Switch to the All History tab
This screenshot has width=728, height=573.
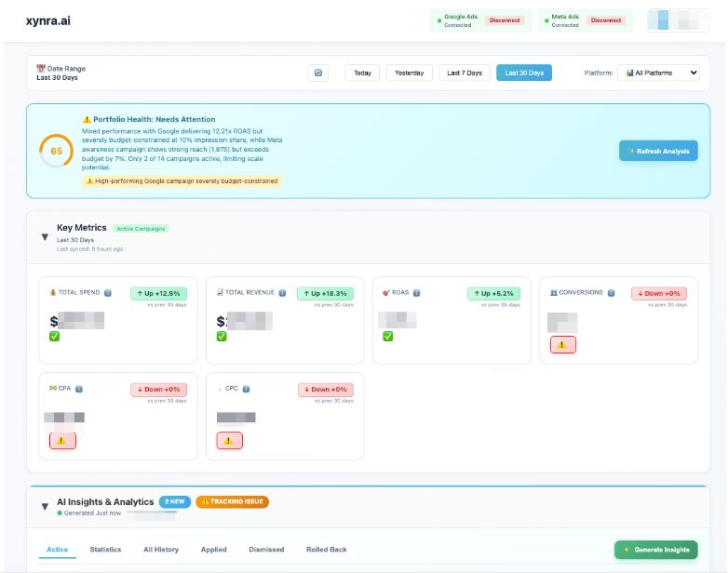pos(161,550)
